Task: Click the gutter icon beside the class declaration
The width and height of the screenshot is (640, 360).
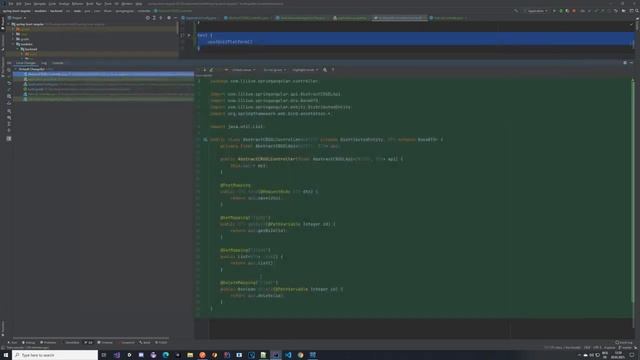Action: 205,140
